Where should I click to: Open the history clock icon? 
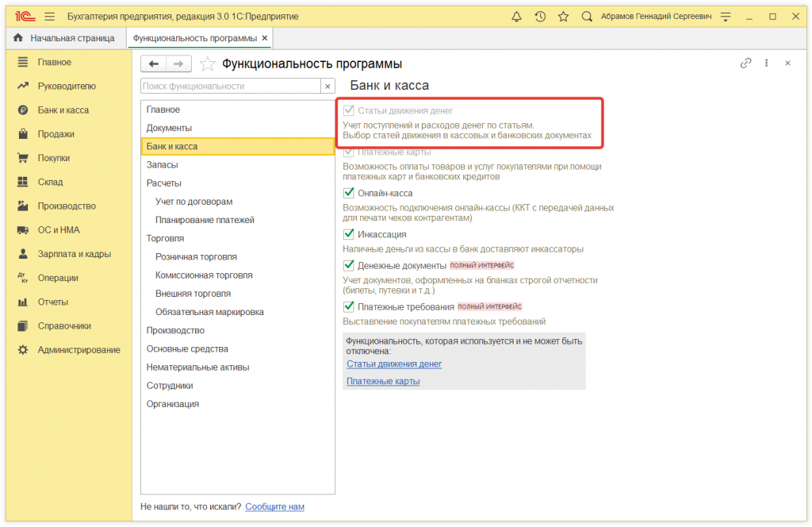[540, 17]
